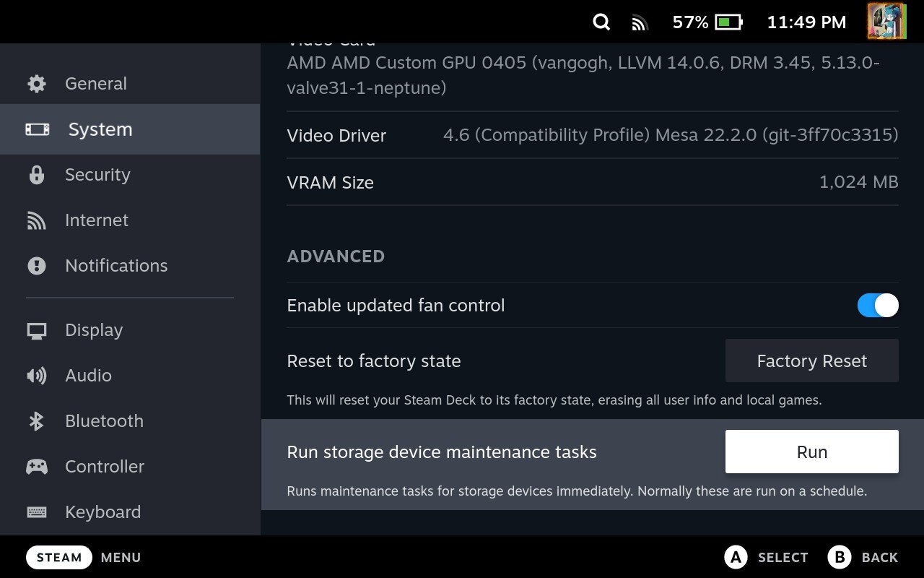The height and width of the screenshot is (578, 924).
Task: Click the Reset to factory state label
Action: click(374, 361)
